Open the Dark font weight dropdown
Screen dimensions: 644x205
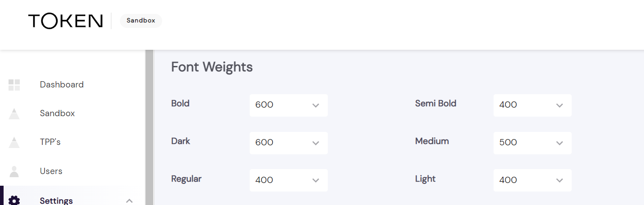point(288,143)
